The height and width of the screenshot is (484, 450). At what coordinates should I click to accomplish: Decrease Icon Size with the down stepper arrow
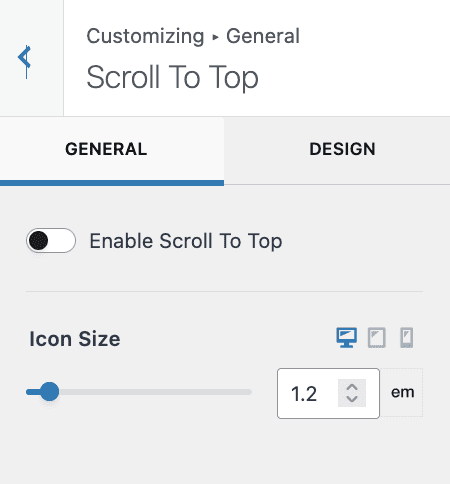[352, 399]
